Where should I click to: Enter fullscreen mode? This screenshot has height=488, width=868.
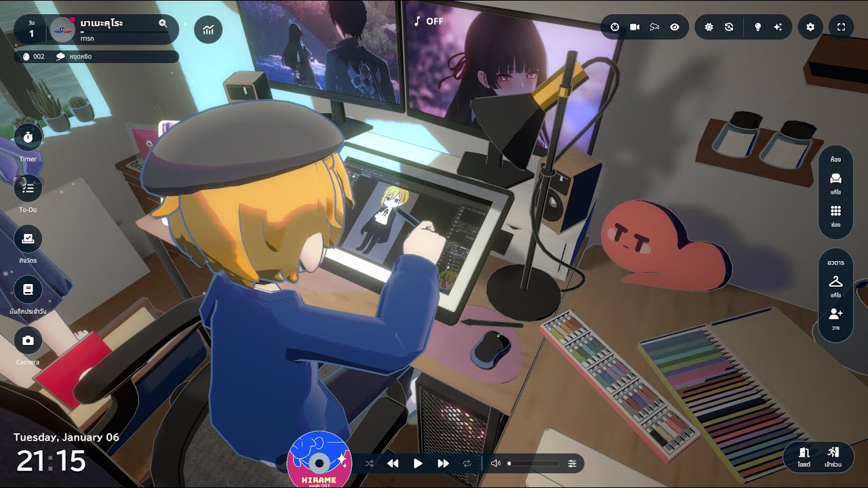click(842, 27)
